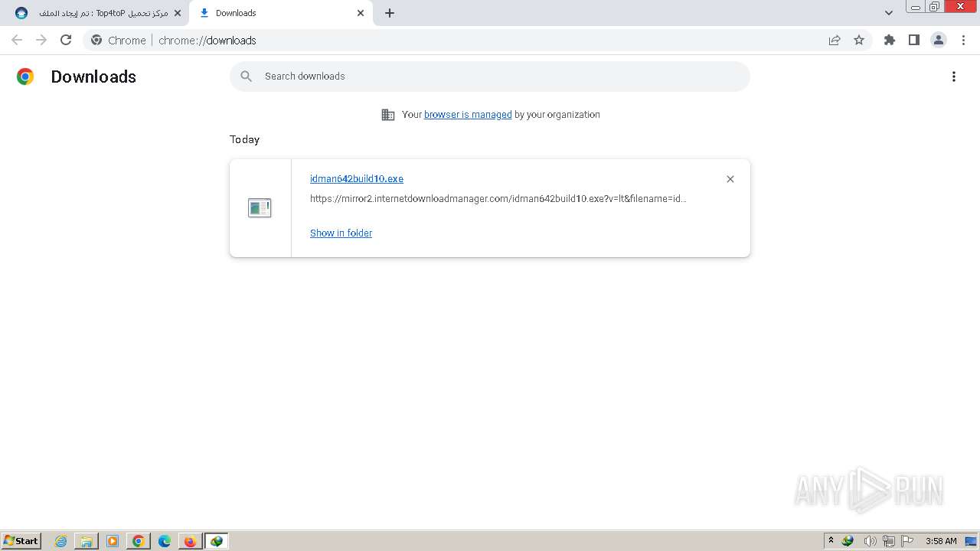Screen dimensions: 980x551
Task: Click the Search downloads field
Action: pyautogui.click(x=490, y=77)
